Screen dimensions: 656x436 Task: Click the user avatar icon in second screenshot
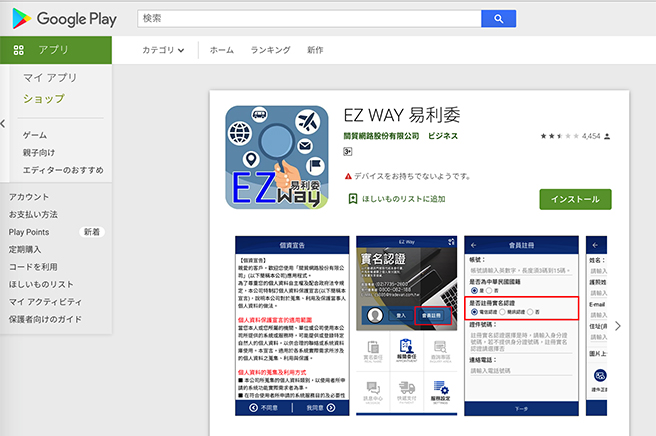point(375,315)
